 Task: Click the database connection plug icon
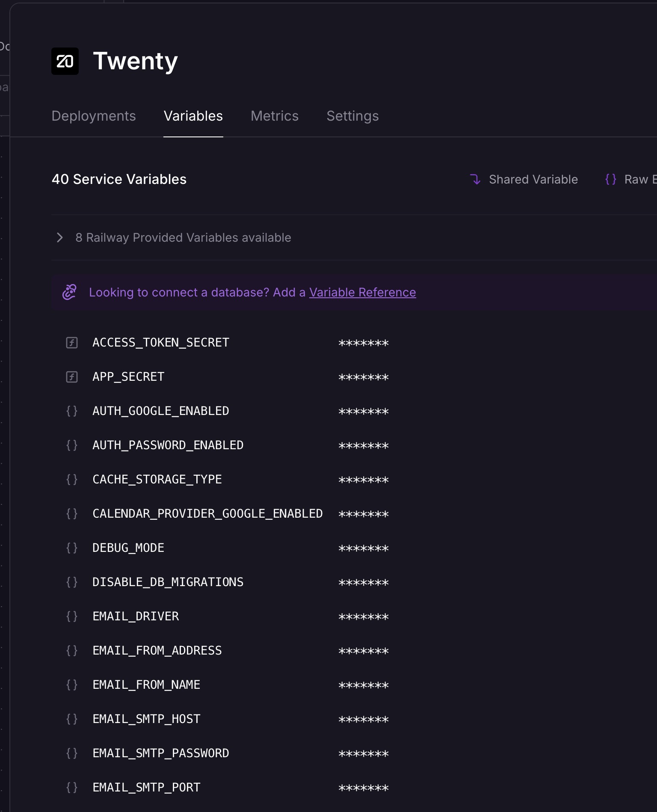(x=69, y=292)
